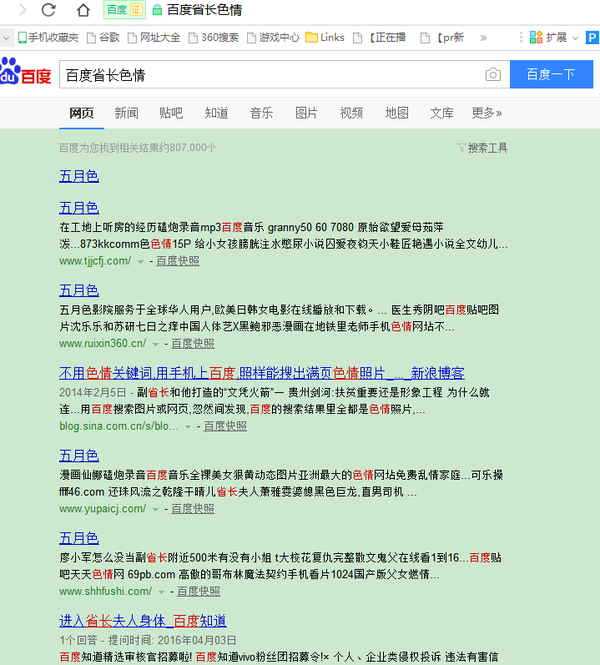Expand the arrow next to www.tjjcfj.com/
This screenshot has height=665, width=600.
point(140,262)
